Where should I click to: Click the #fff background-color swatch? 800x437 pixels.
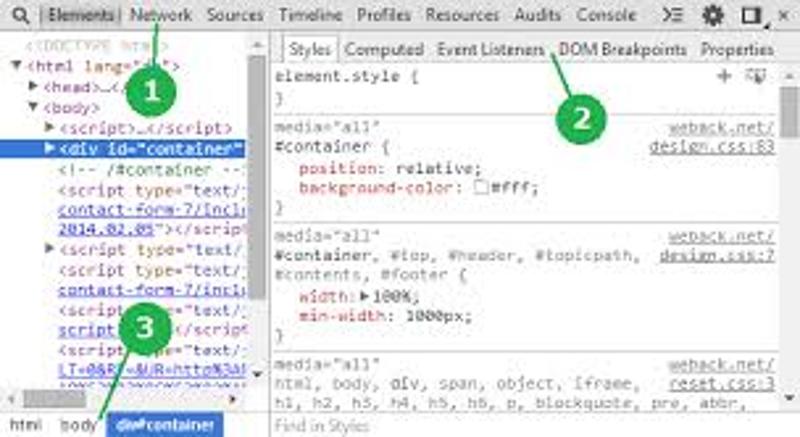click(481, 187)
